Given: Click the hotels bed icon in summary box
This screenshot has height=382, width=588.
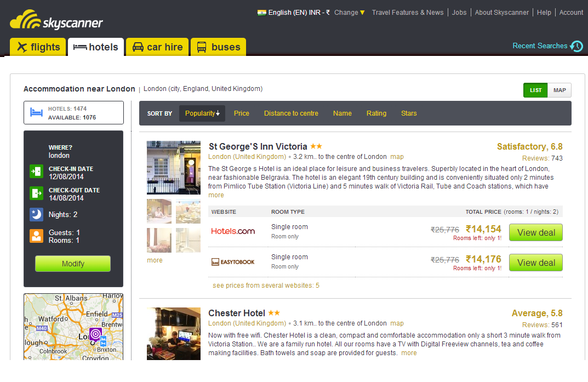Looking at the screenshot, I should [36, 112].
